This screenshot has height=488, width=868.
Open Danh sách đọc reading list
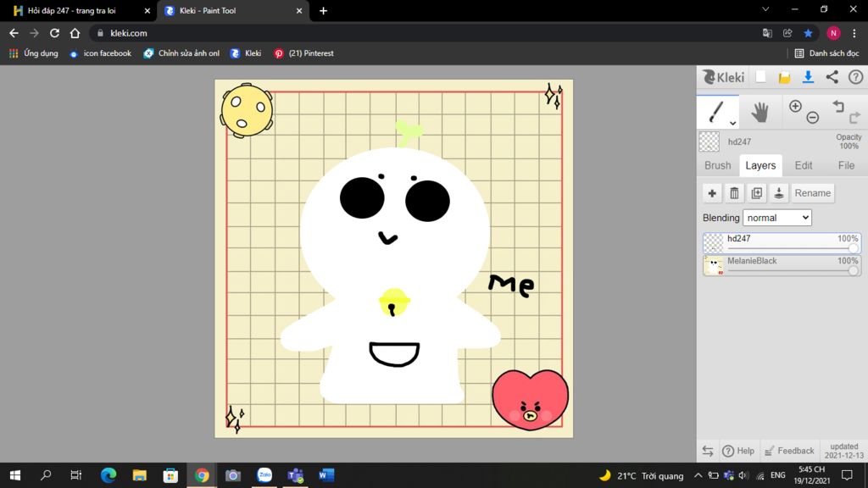[827, 53]
